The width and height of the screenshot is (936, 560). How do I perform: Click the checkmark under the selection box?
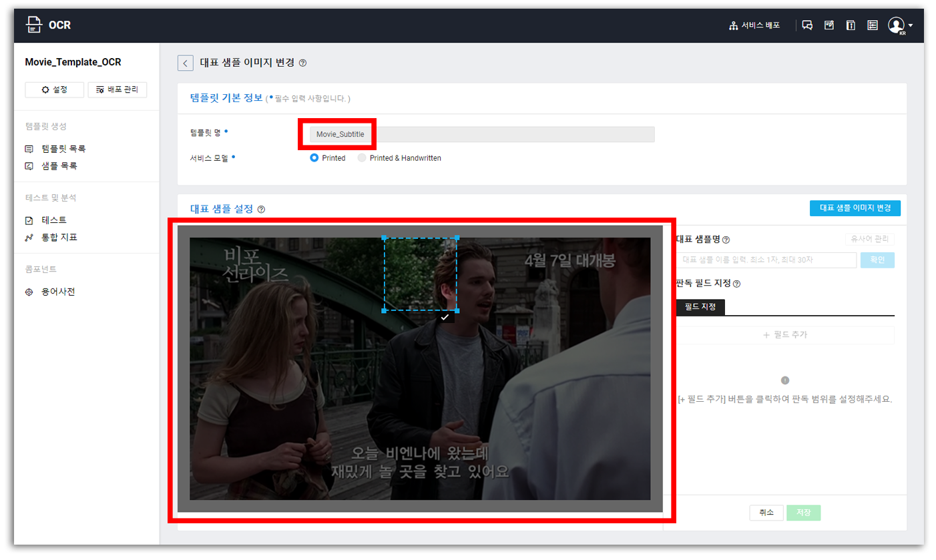445,318
